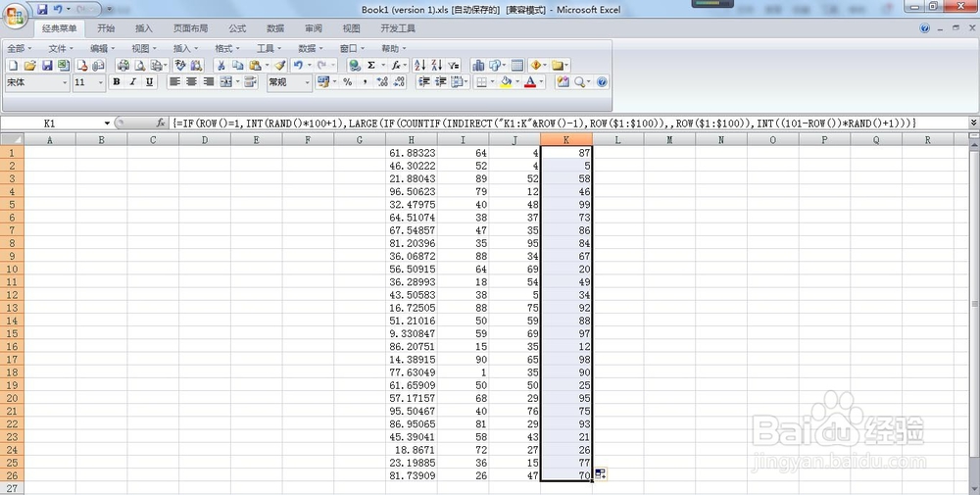
Task: Sort descending Z to A
Action: [x=436, y=65]
